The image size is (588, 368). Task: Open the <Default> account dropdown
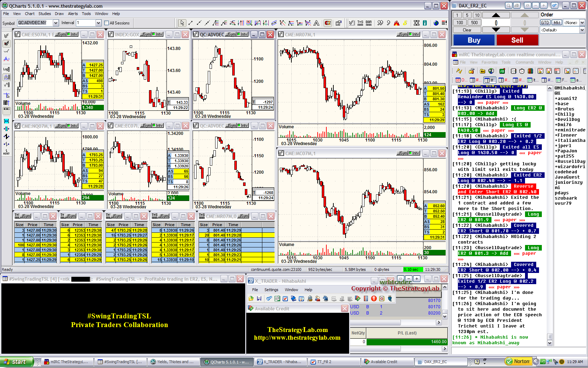[x=582, y=30]
